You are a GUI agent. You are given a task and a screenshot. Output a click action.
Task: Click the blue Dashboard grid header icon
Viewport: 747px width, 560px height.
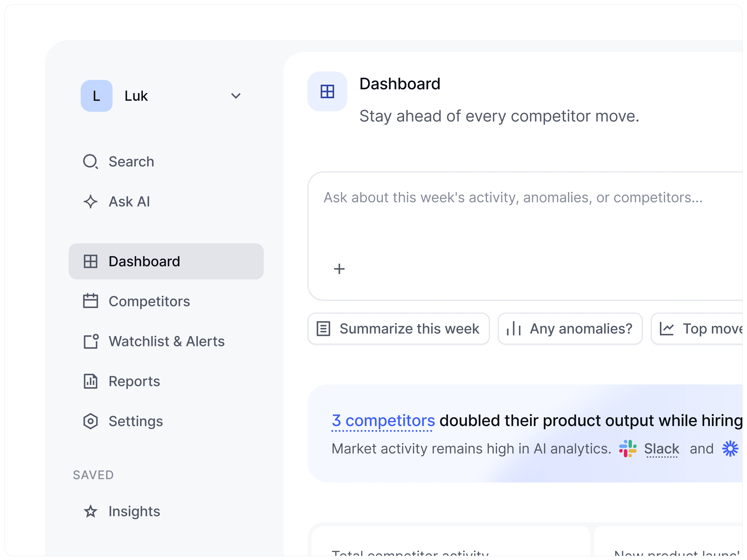click(327, 91)
